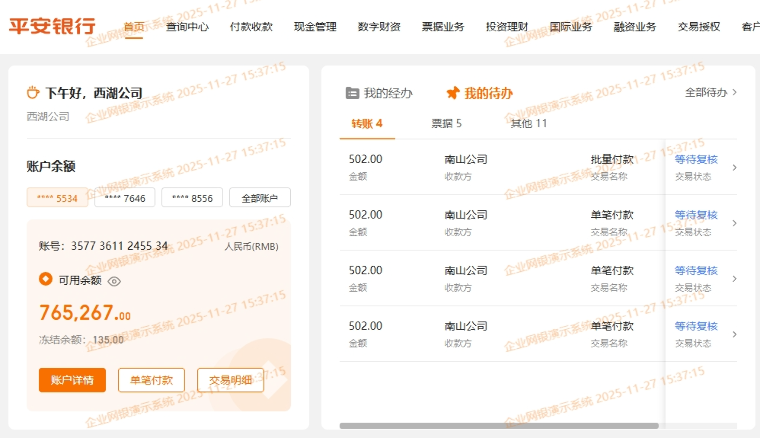Open the 国际业务 menu

pyautogui.click(x=571, y=27)
